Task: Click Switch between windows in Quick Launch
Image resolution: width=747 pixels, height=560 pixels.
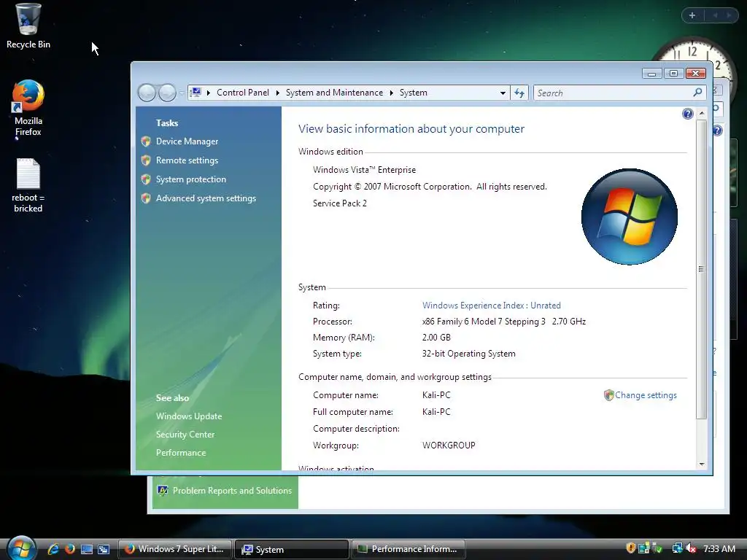Action: (x=104, y=549)
